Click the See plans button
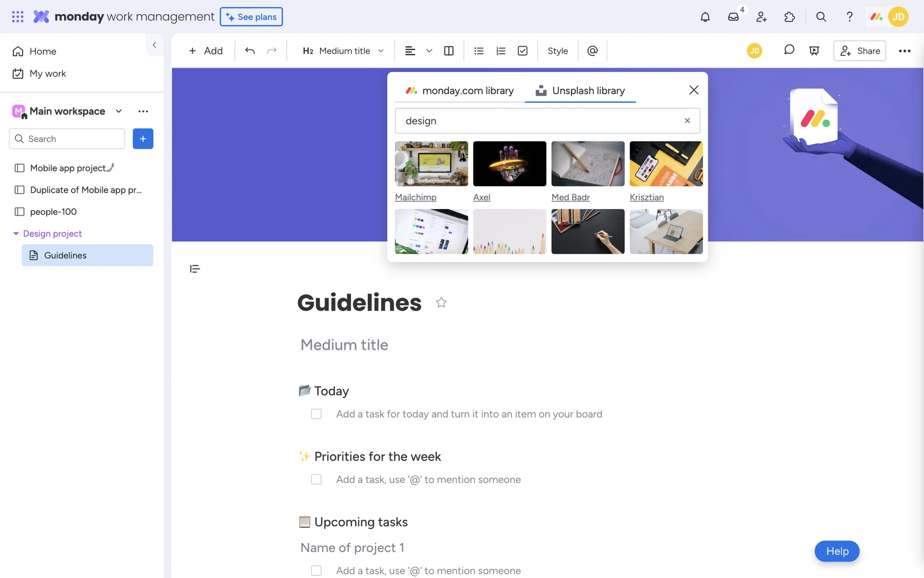 click(x=251, y=17)
